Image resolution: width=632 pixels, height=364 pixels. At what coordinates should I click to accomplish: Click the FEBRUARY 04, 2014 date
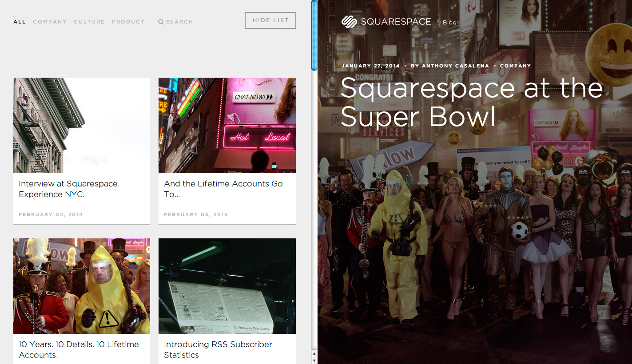(x=51, y=214)
